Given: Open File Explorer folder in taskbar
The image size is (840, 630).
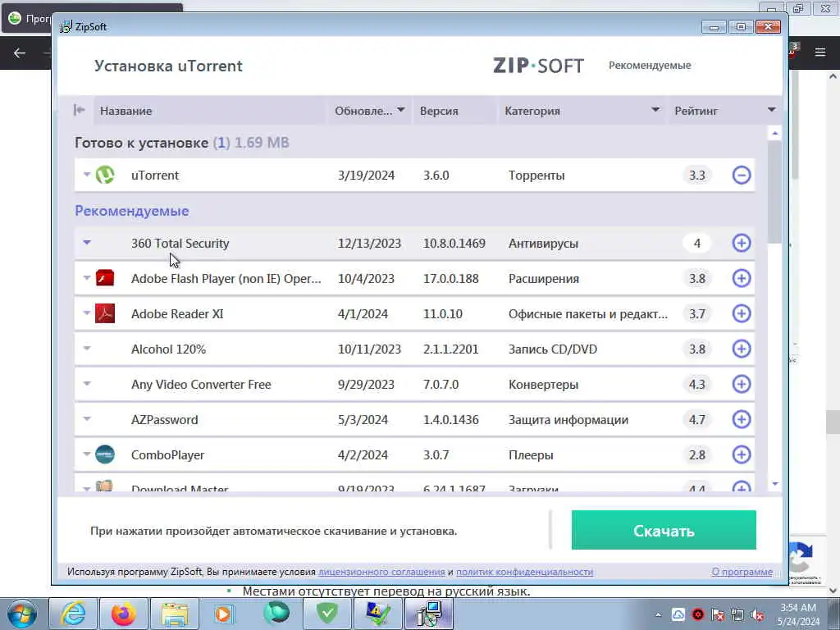Looking at the screenshot, I should [x=174, y=614].
